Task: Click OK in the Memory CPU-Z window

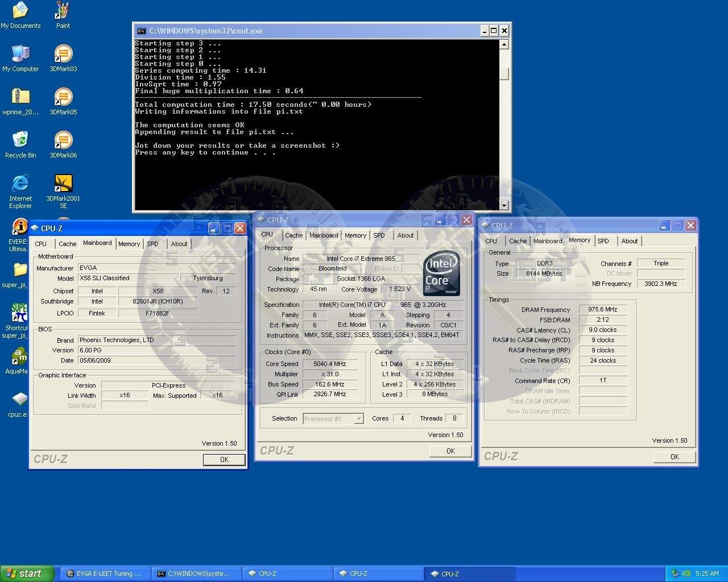Action: 675,456
